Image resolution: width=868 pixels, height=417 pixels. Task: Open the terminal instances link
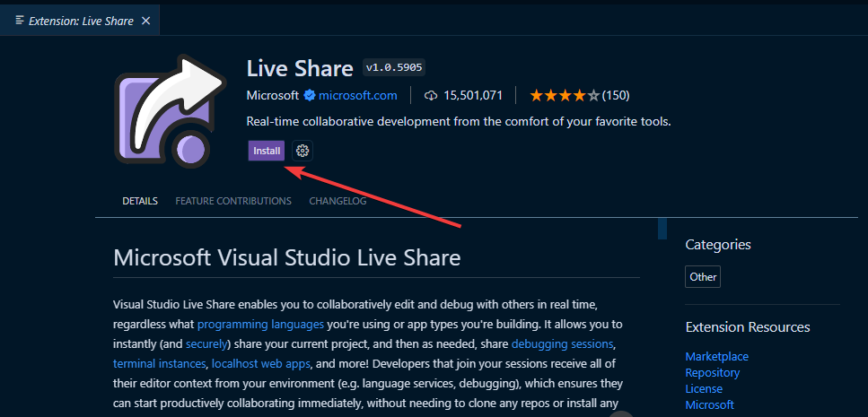(160, 364)
